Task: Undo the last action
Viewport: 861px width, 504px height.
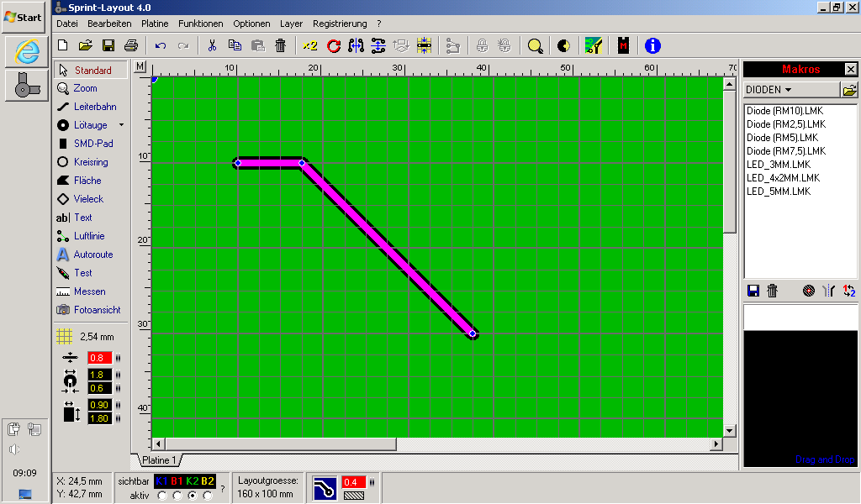Action: coord(161,45)
